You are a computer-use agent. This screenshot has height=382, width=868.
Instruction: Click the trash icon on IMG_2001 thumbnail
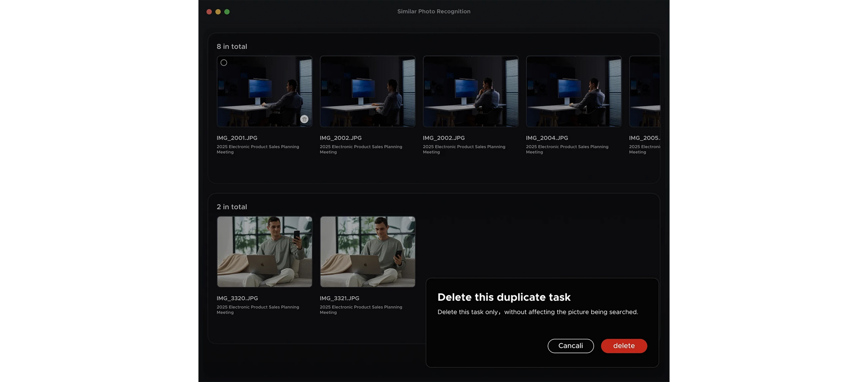(304, 119)
